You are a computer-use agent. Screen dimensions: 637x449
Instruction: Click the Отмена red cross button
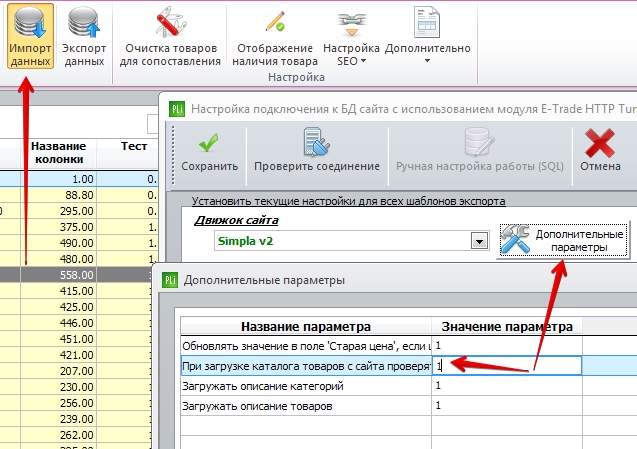(600, 152)
